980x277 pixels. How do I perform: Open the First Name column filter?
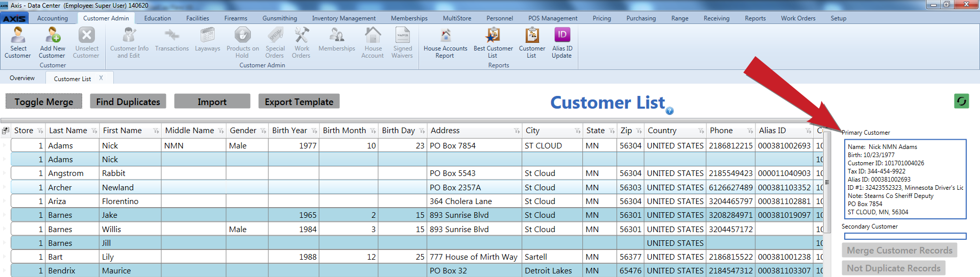(x=156, y=131)
